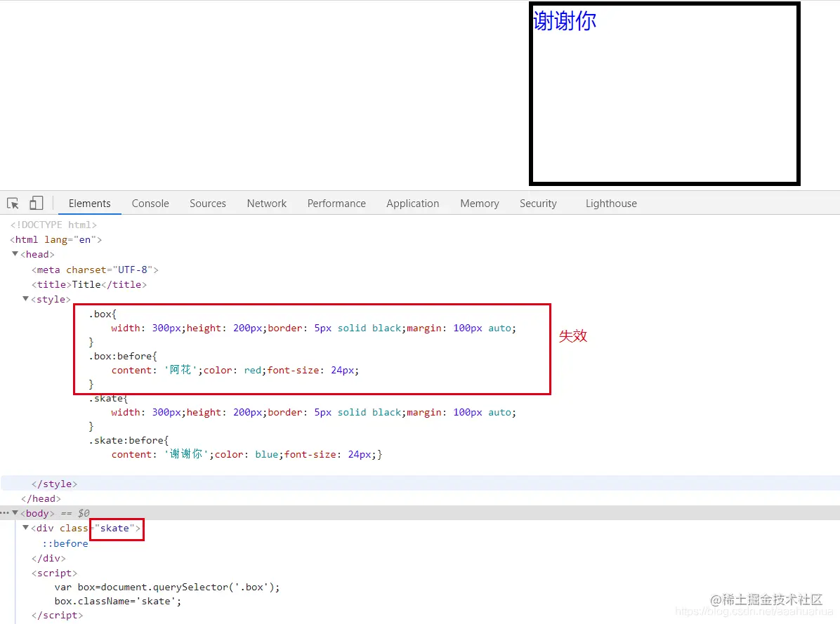Click the .box{ selector text

pos(103,314)
